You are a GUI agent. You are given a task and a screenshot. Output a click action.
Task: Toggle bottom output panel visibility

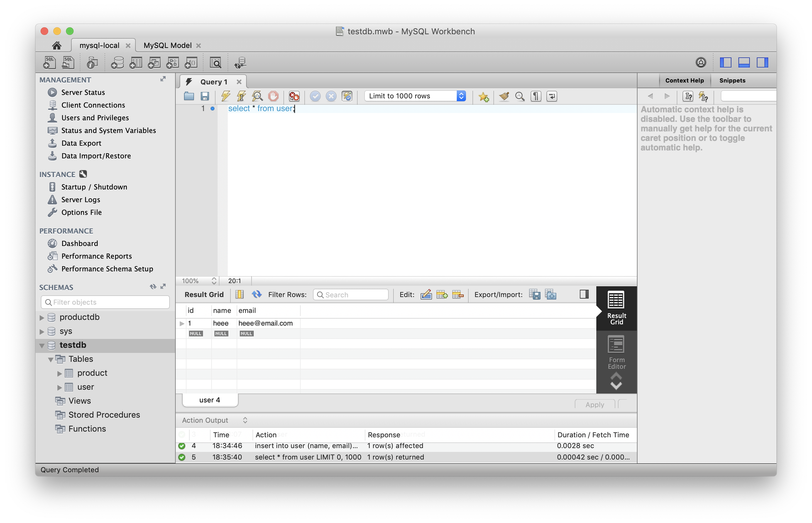point(744,63)
